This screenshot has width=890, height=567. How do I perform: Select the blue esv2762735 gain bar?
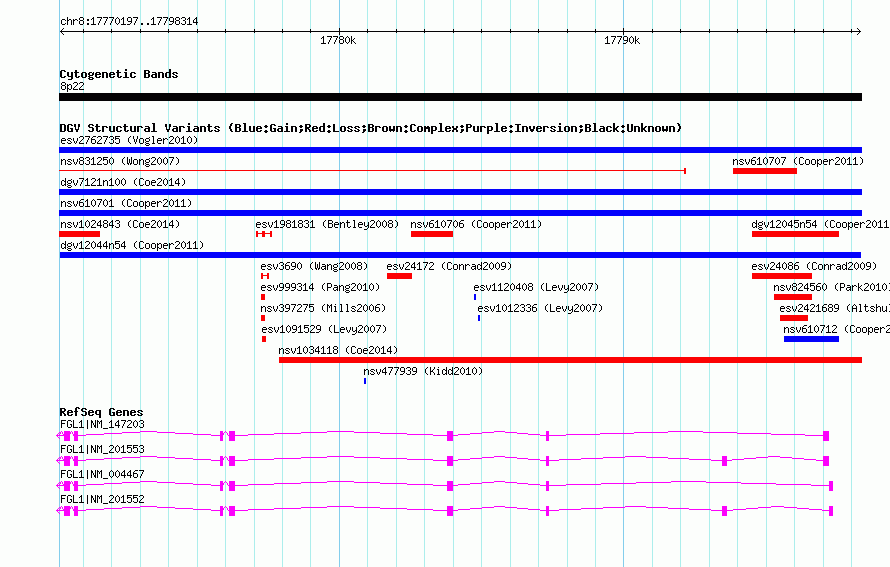[x=460, y=150]
